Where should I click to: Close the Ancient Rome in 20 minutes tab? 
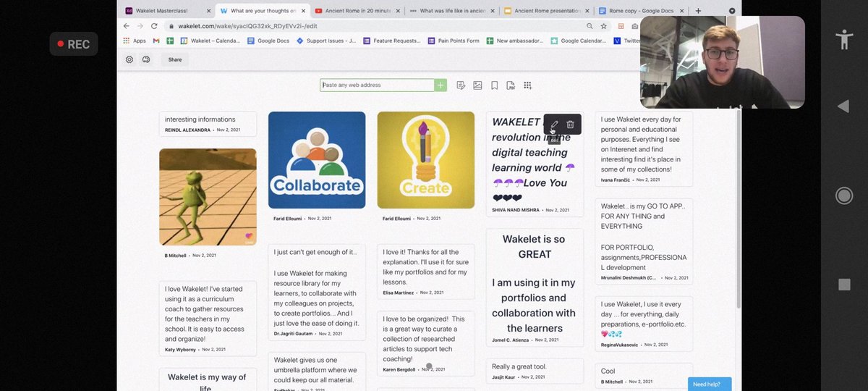pyautogui.click(x=399, y=11)
